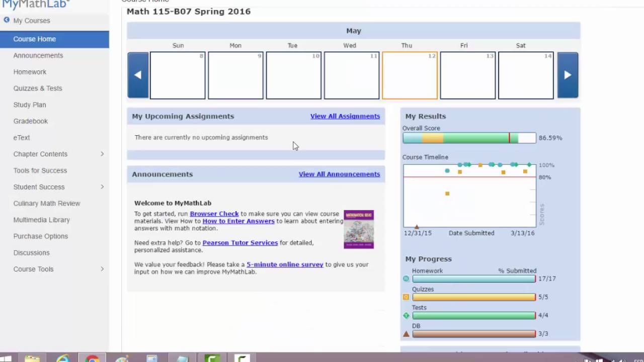The height and width of the screenshot is (362, 644).
Task: Click the lowest orange quiz marker on timeline
Action: tap(447, 194)
